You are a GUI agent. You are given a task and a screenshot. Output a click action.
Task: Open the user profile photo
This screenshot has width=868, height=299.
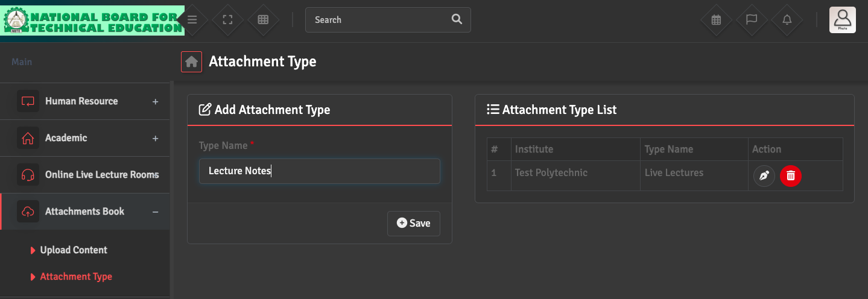[842, 20]
